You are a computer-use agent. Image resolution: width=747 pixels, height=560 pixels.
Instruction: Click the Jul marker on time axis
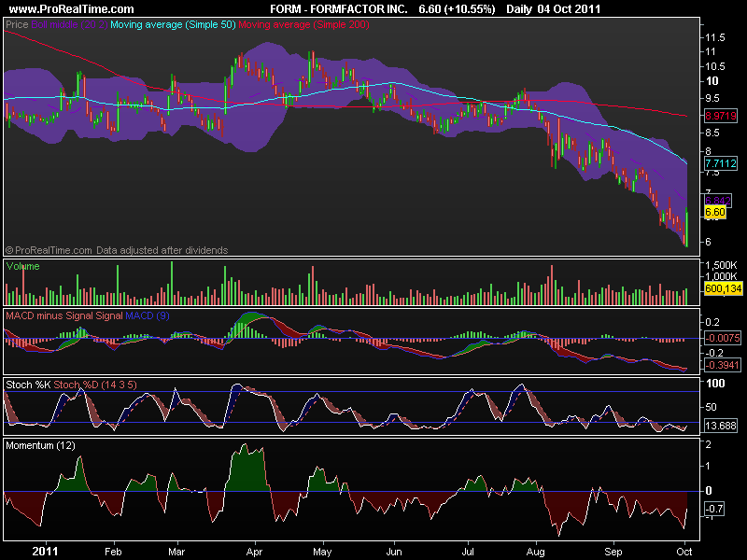[468, 552]
